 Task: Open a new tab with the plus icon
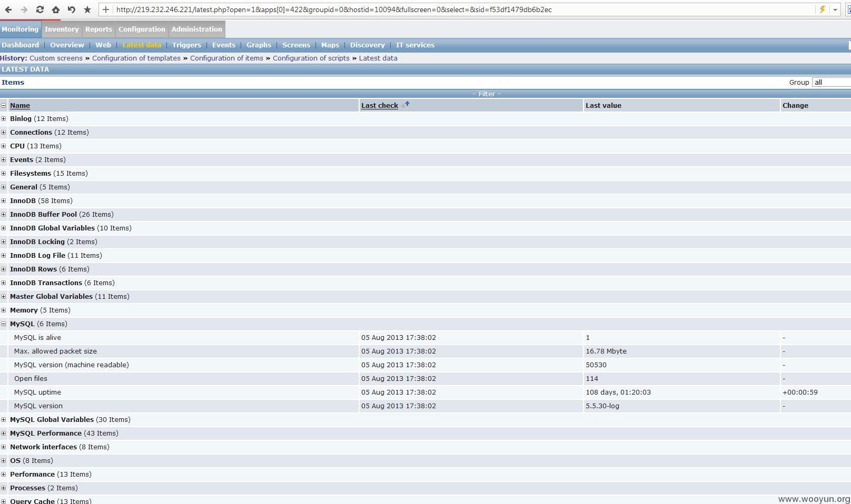(106, 9)
